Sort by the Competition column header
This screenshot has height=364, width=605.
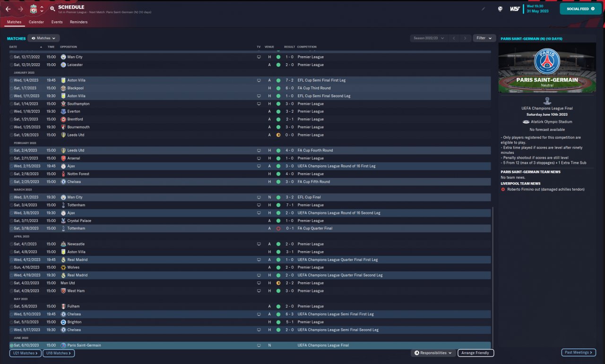click(307, 47)
